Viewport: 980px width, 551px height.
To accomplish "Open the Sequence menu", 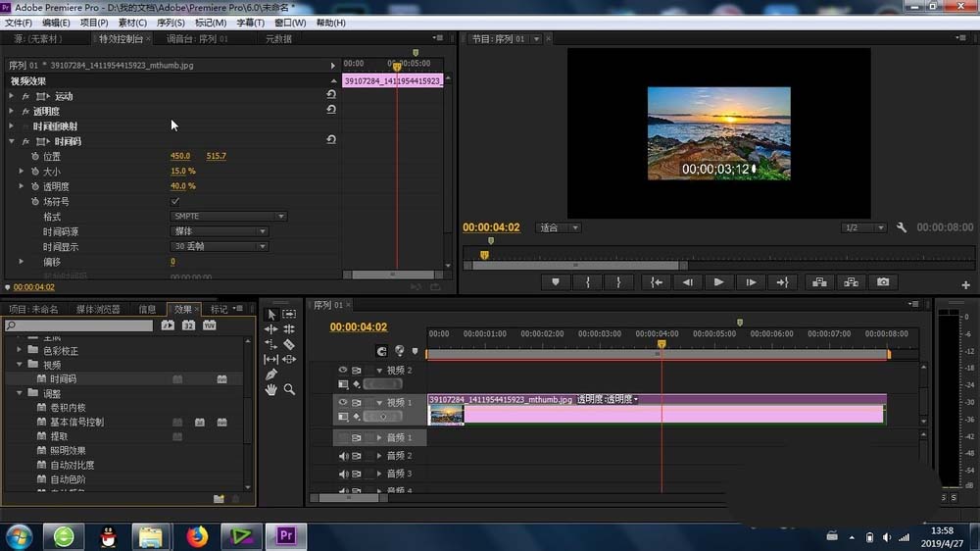I will pyautogui.click(x=170, y=23).
